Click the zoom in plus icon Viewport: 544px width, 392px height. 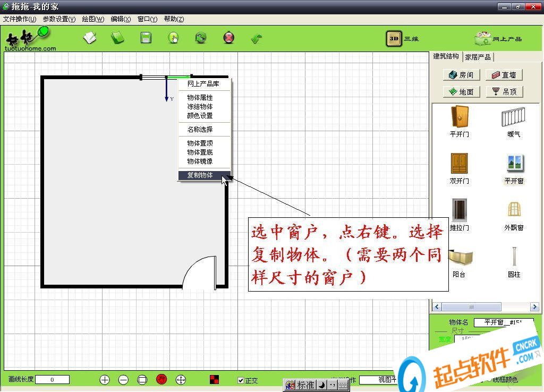105,380
